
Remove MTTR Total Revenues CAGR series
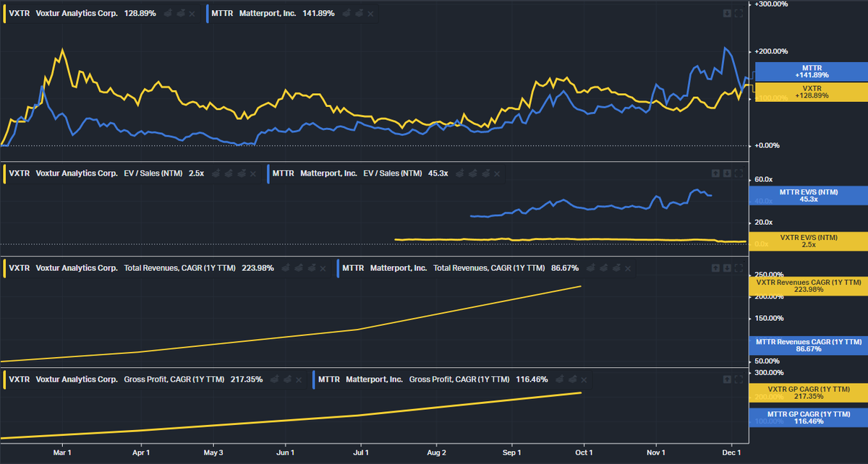(x=627, y=268)
